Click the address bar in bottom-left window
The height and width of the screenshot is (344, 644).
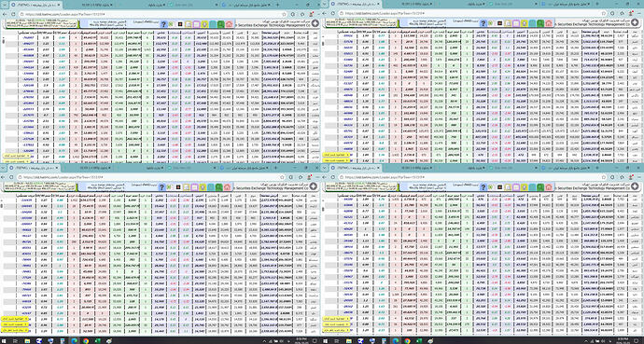point(152,177)
